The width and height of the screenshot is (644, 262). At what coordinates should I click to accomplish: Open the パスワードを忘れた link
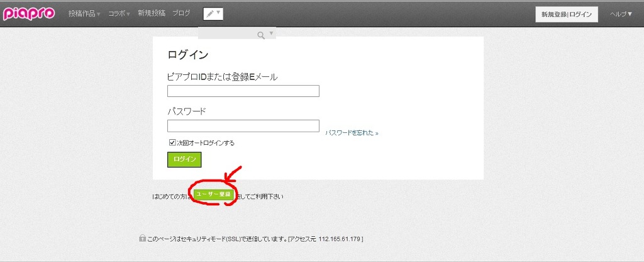click(x=352, y=133)
